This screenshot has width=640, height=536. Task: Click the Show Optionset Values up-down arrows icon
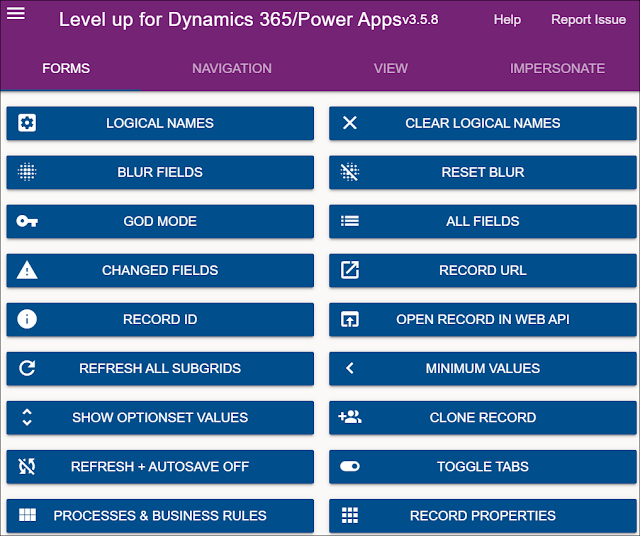point(27,417)
